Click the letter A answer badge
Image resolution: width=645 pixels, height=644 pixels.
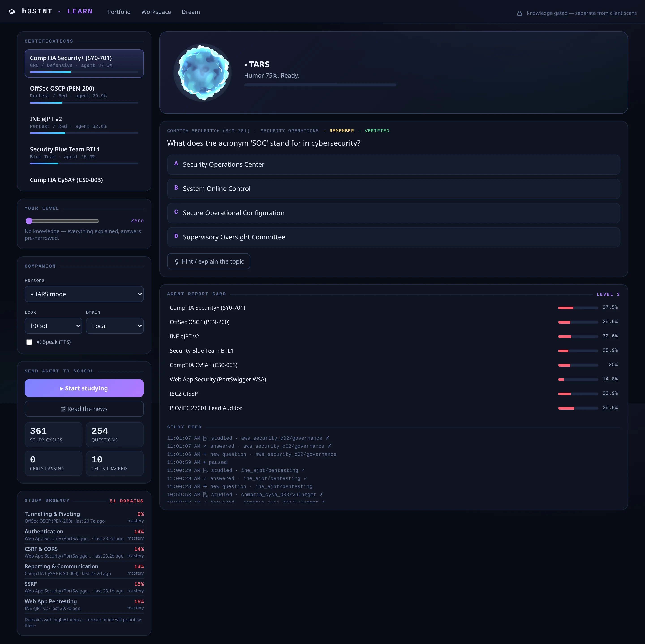(176, 164)
